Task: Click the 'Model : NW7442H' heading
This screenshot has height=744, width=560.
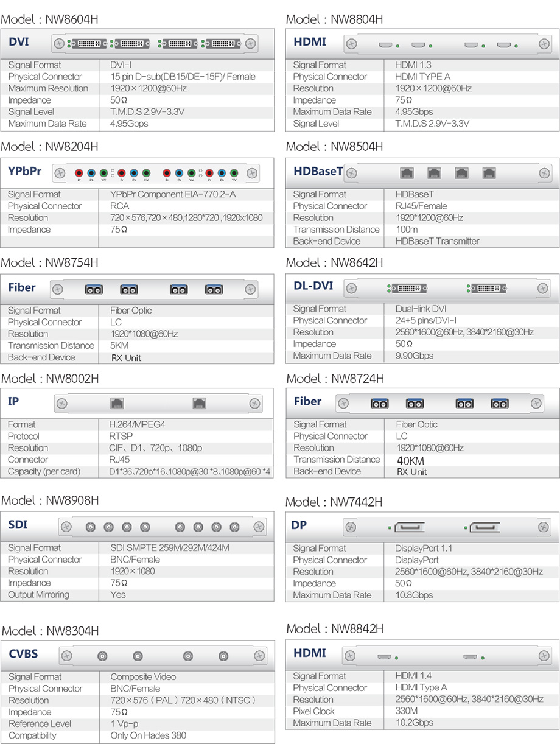Action: [x=334, y=502]
